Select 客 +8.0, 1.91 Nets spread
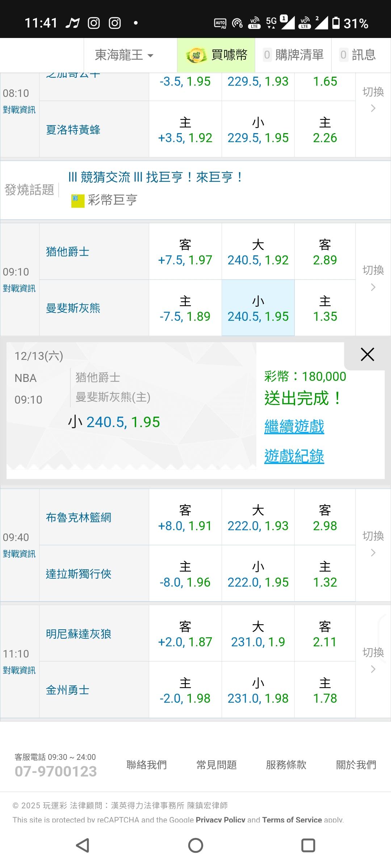391x868 pixels. (x=185, y=517)
